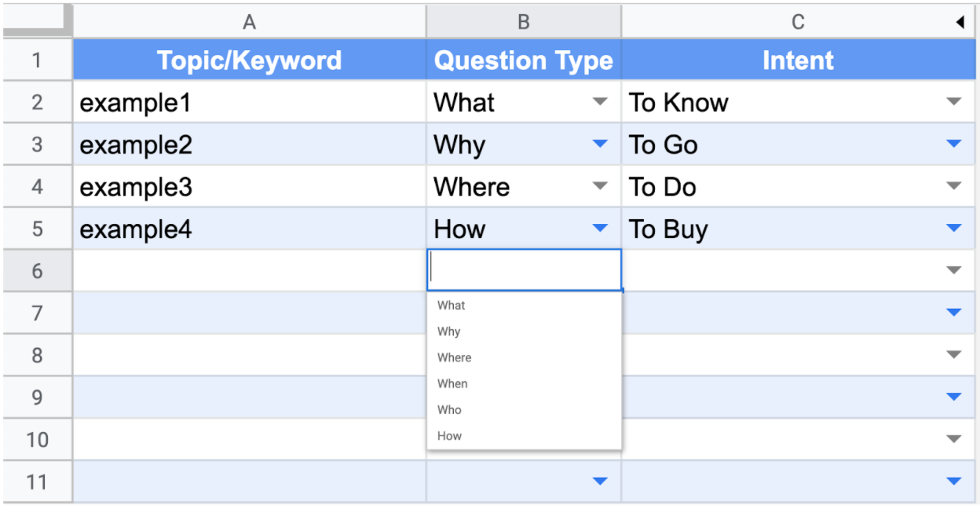Select column B header
Screen dimensions: 980x506
coord(524,23)
